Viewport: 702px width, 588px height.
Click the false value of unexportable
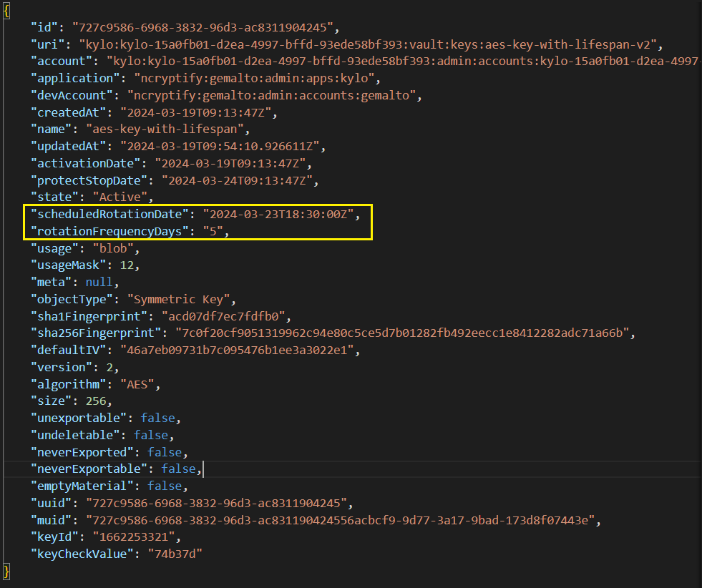click(157, 418)
